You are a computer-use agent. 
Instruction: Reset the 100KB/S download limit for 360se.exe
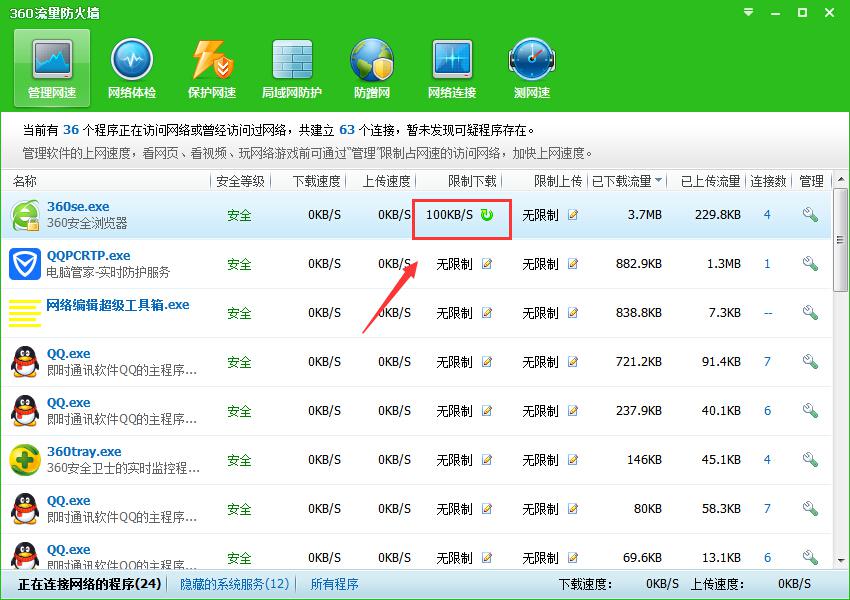click(x=487, y=215)
